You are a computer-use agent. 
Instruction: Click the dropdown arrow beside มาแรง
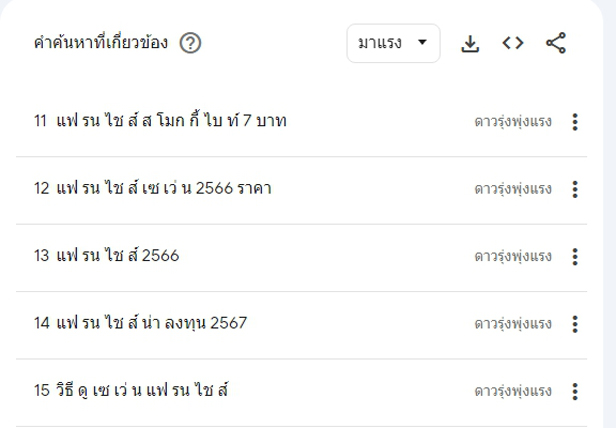tap(422, 42)
